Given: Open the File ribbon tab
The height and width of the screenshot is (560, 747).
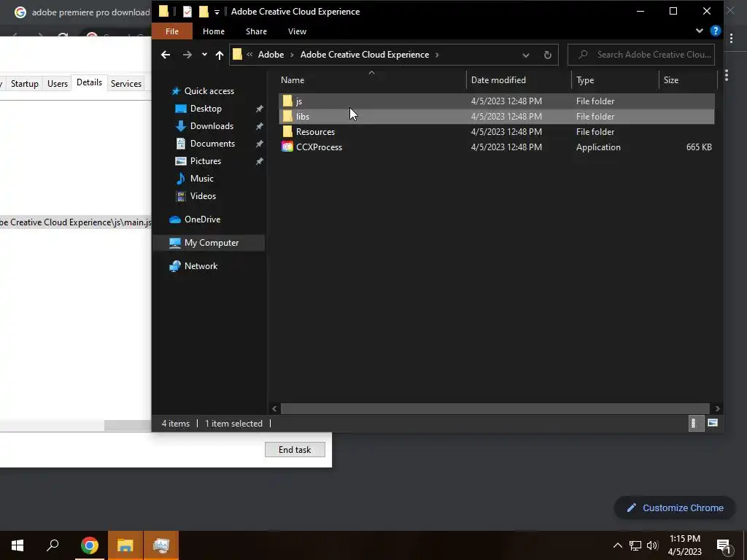Looking at the screenshot, I should (x=172, y=31).
